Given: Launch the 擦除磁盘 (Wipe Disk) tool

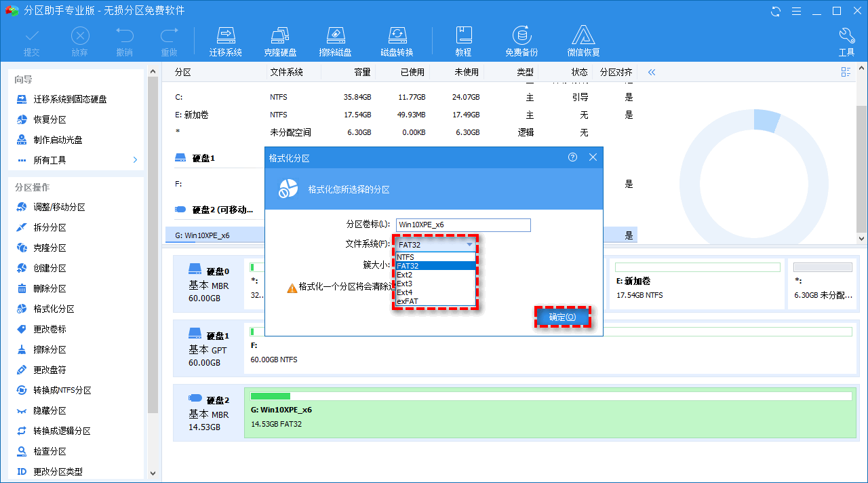Looking at the screenshot, I should [x=335, y=39].
